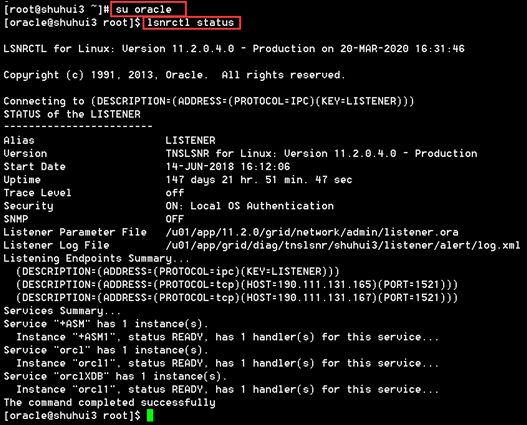Viewport: 527px width, 425px height.
Task: Click the SNMP value OFF
Action: point(174,219)
